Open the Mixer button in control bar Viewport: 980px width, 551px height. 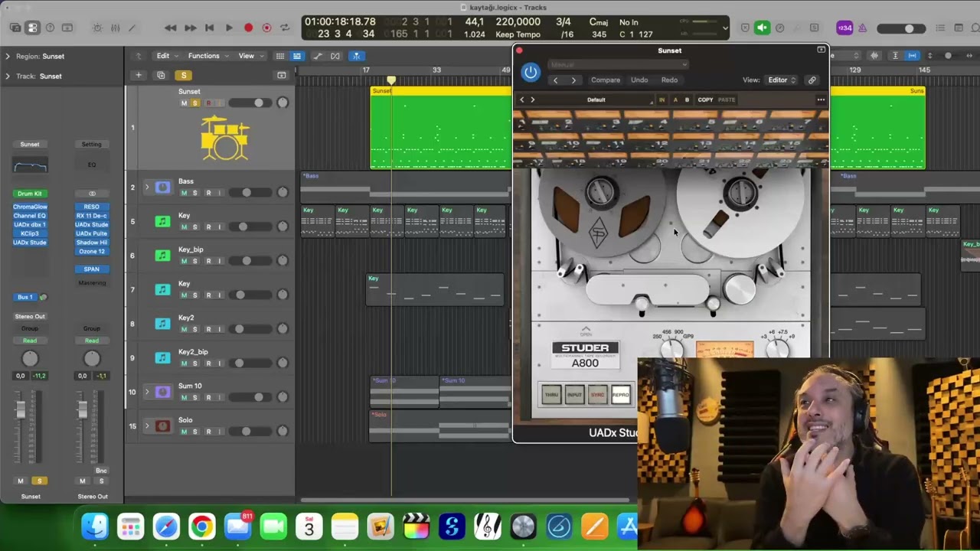(x=115, y=28)
